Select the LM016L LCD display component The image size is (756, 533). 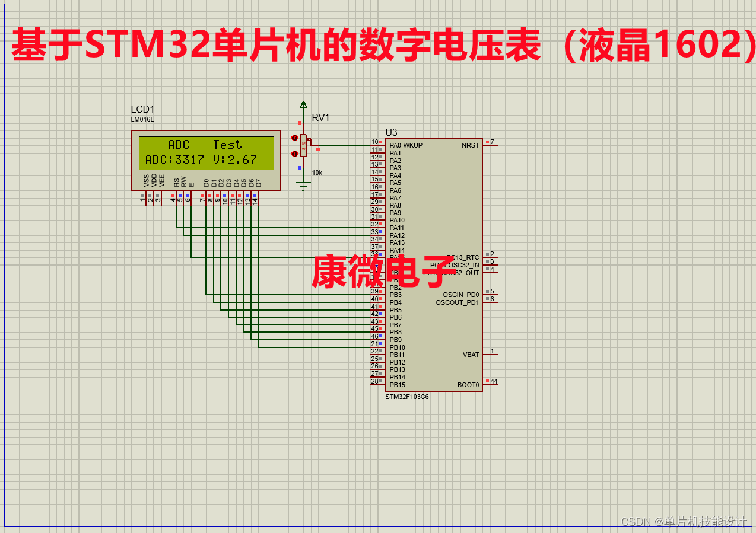(x=205, y=160)
